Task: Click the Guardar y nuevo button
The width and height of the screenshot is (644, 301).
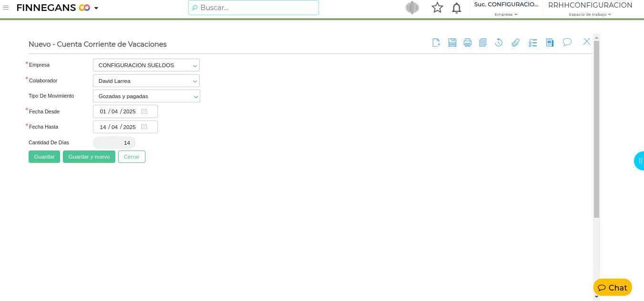Action: [x=89, y=157]
